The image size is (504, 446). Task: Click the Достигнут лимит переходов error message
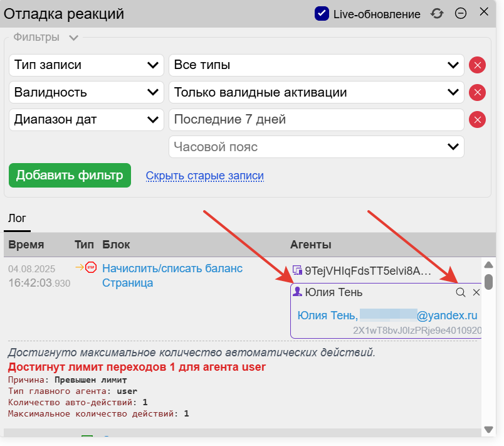click(137, 367)
